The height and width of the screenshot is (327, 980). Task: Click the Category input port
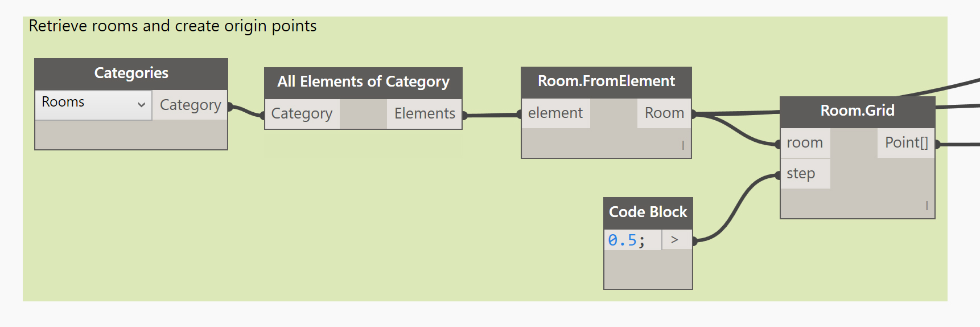(x=302, y=113)
